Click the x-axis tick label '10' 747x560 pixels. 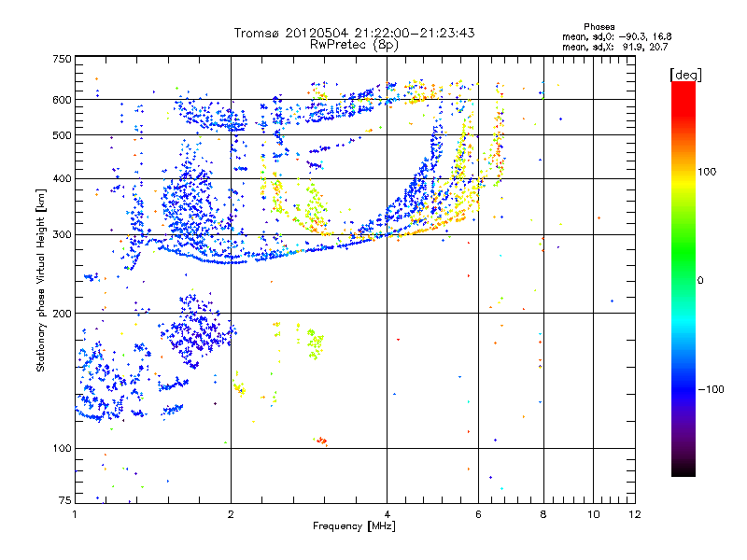pos(594,514)
